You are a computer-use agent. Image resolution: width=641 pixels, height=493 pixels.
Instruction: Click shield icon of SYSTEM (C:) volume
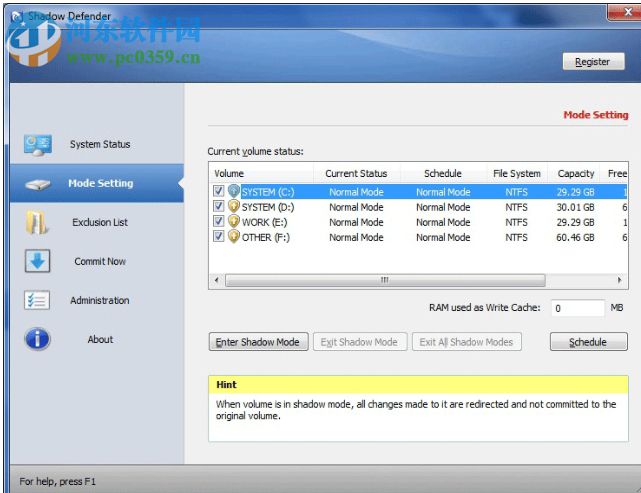234,192
